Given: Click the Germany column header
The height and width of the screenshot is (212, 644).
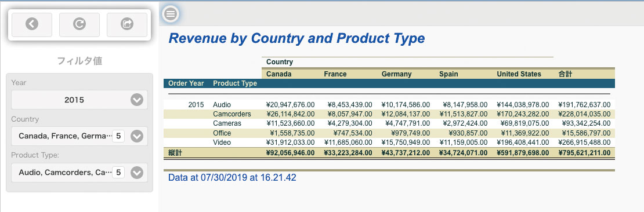Looking at the screenshot, I should 396,74.
